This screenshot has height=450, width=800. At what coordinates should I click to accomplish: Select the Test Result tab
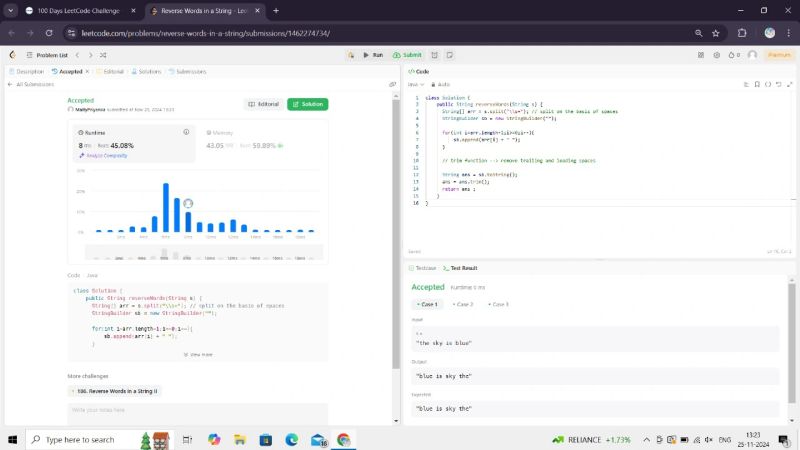coord(460,268)
